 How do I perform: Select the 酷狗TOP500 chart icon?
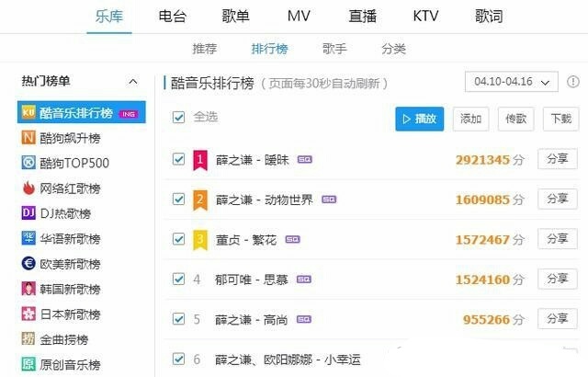(28, 163)
